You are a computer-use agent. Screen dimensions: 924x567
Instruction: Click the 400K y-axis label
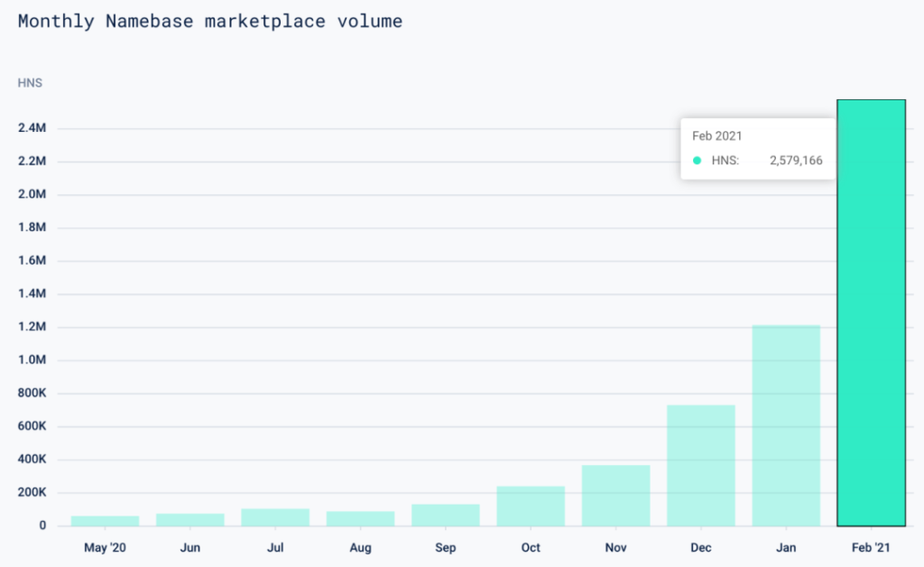[32, 459]
